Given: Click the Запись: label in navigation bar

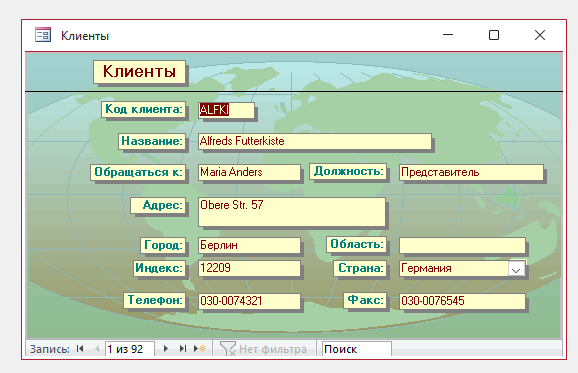Looking at the screenshot, I should pos(50,349).
